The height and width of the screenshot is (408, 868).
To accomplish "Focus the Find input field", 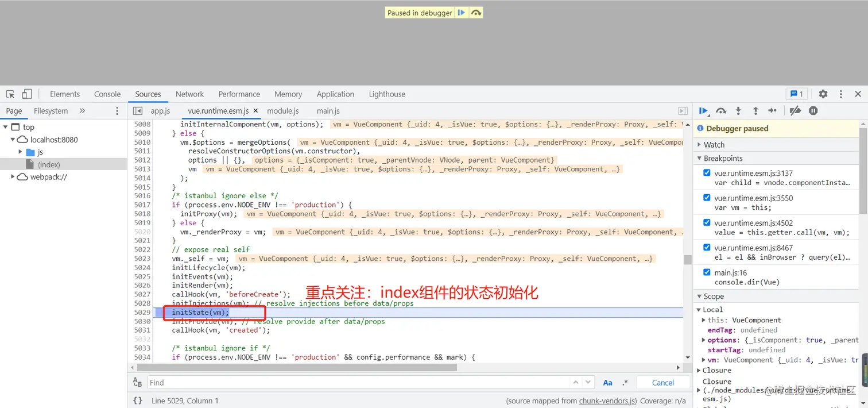I will pyautogui.click(x=358, y=383).
